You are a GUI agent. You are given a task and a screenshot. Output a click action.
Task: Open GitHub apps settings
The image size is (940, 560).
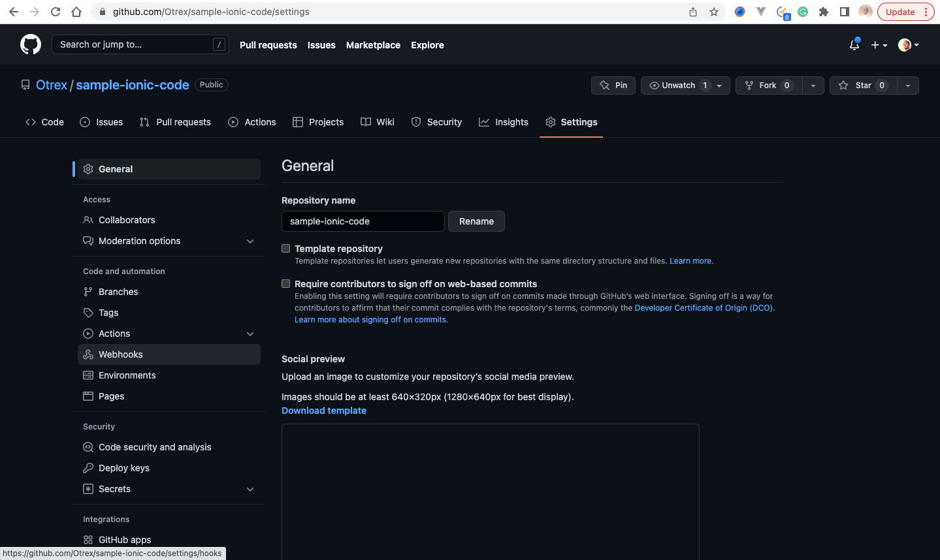point(169,540)
